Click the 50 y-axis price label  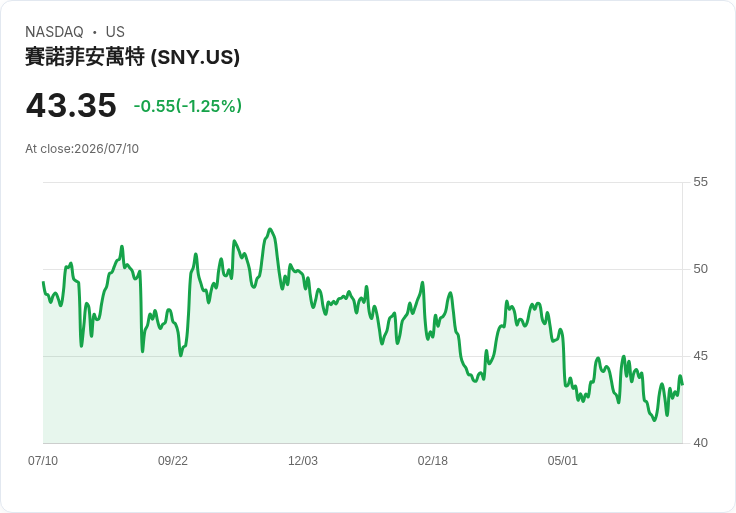[x=700, y=269]
